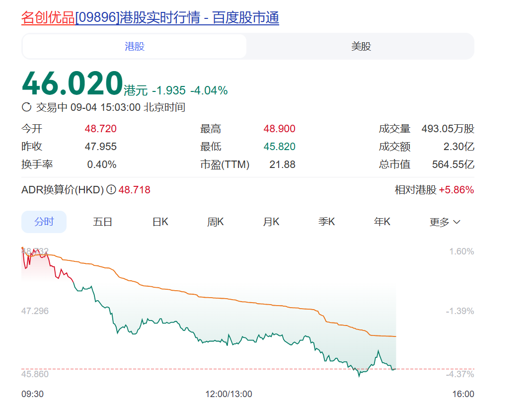Select the 年K chart tab
532x410 pixels.
[382, 222]
